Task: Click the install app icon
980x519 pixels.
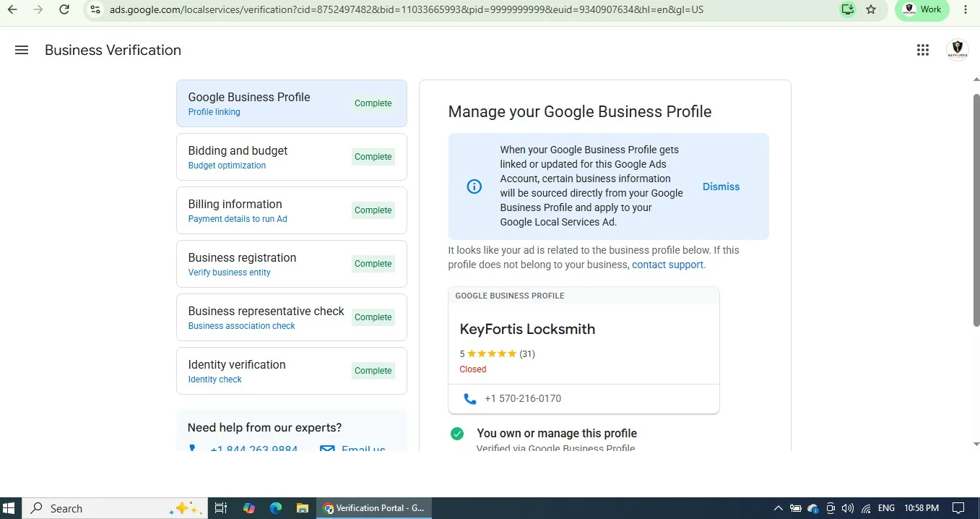Action: click(x=848, y=9)
